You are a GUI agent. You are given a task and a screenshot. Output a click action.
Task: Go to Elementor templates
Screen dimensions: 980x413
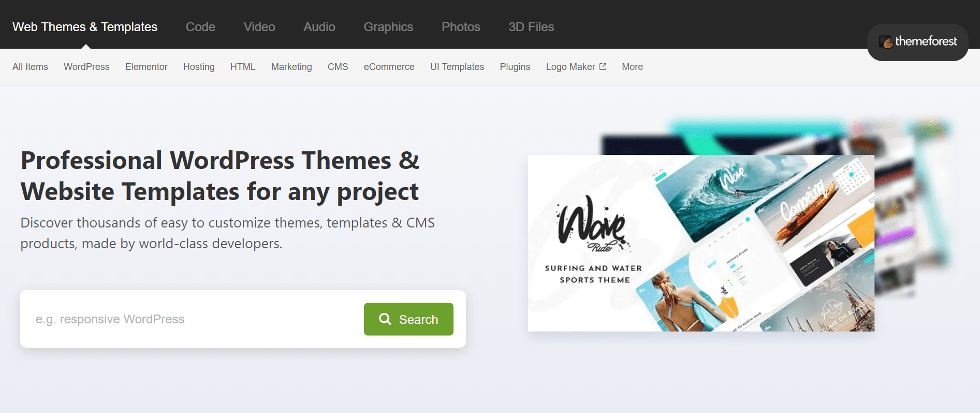(147, 67)
